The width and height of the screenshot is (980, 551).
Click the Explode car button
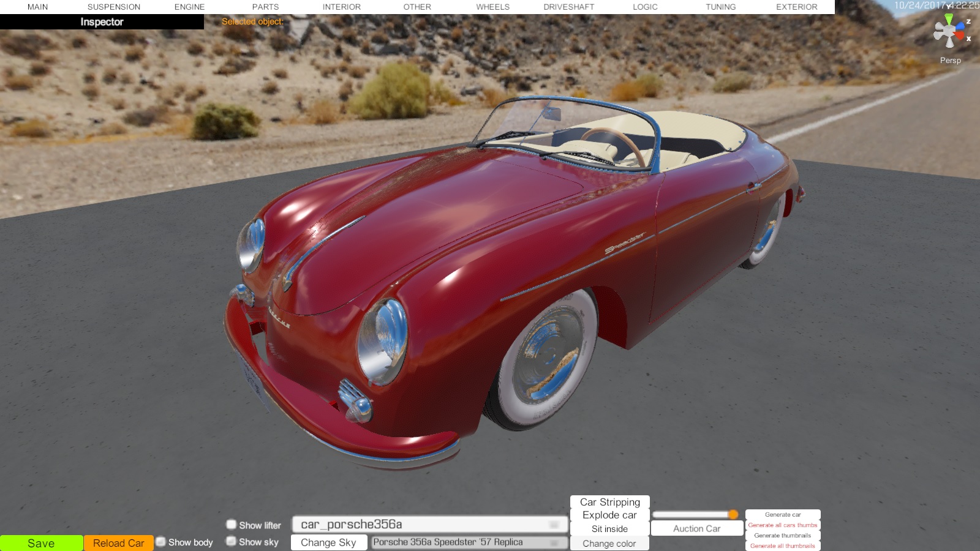coord(609,515)
